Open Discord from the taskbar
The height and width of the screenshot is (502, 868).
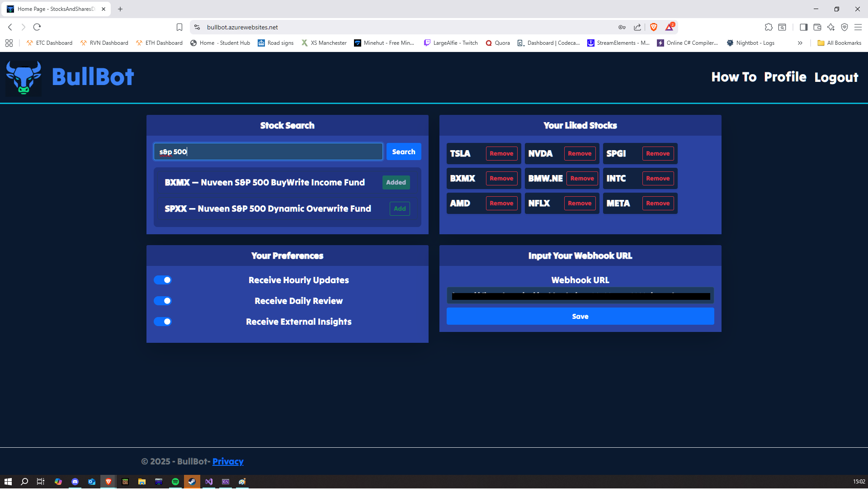click(x=75, y=482)
